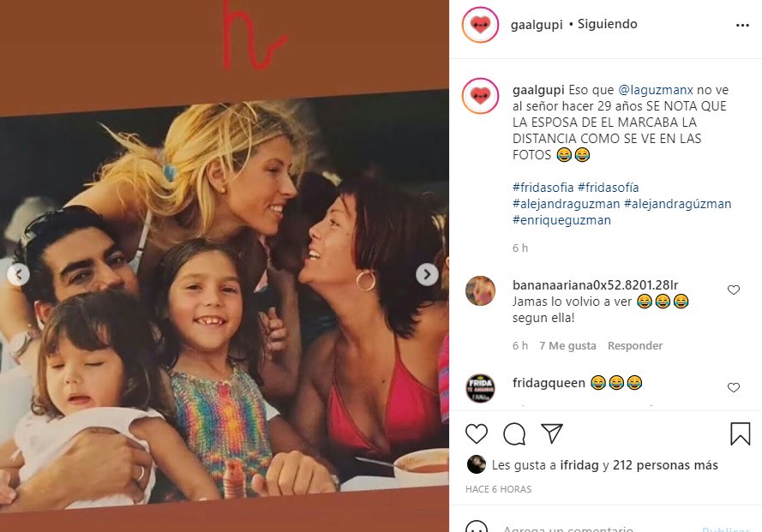Open the #enriqueguzman hashtag
Image resolution: width=762 pixels, height=532 pixels.
tap(561, 220)
